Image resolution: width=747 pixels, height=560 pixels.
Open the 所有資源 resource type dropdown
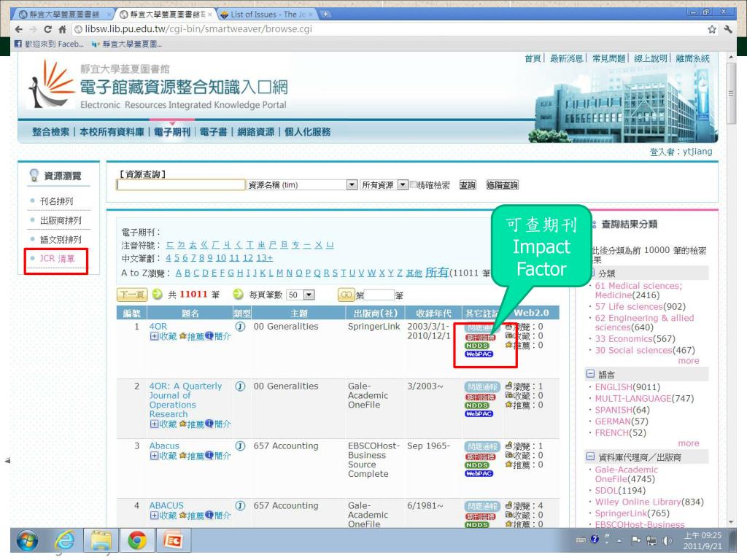click(x=403, y=184)
